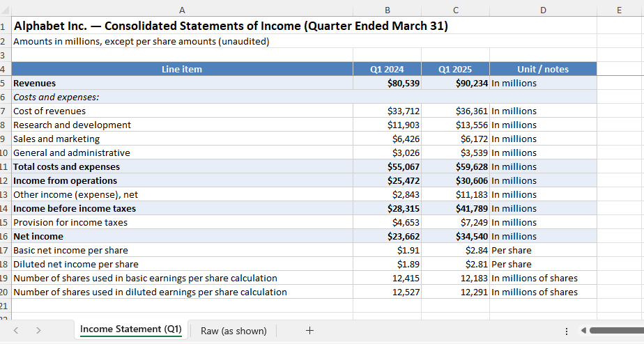This screenshot has height=344, width=644.
Task: Select column A header
Action: click(x=182, y=10)
